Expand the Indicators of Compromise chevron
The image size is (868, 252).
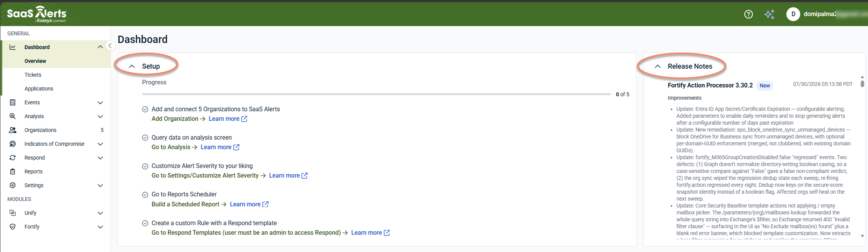100,144
